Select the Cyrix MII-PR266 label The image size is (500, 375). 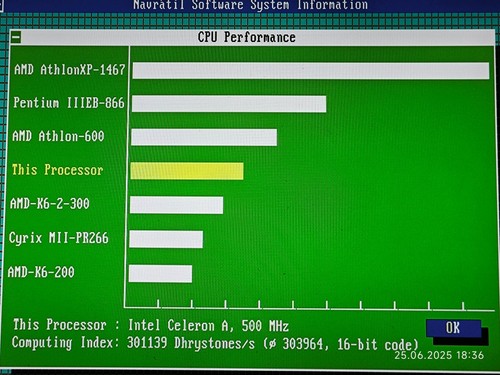tap(59, 238)
